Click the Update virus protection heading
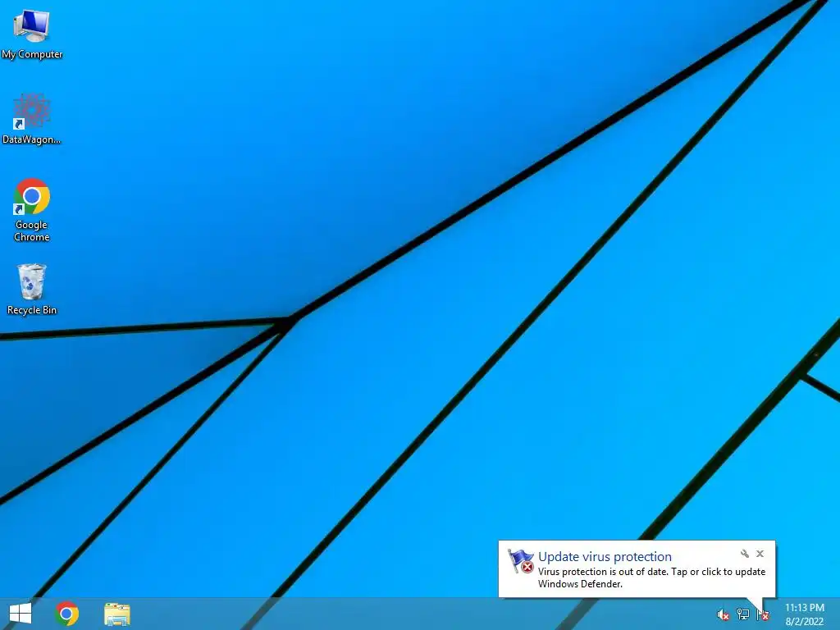 tap(605, 557)
